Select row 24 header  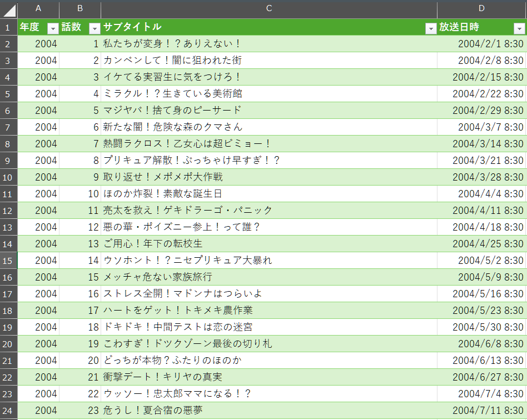tap(8, 411)
